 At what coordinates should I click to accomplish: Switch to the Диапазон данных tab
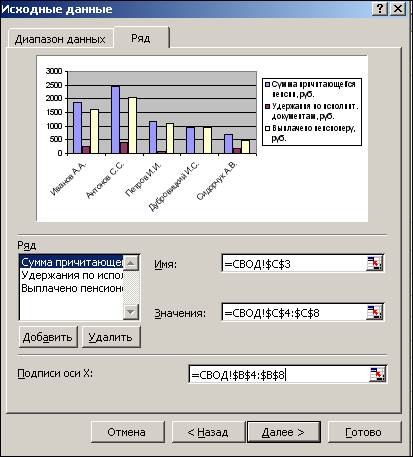coord(60,39)
